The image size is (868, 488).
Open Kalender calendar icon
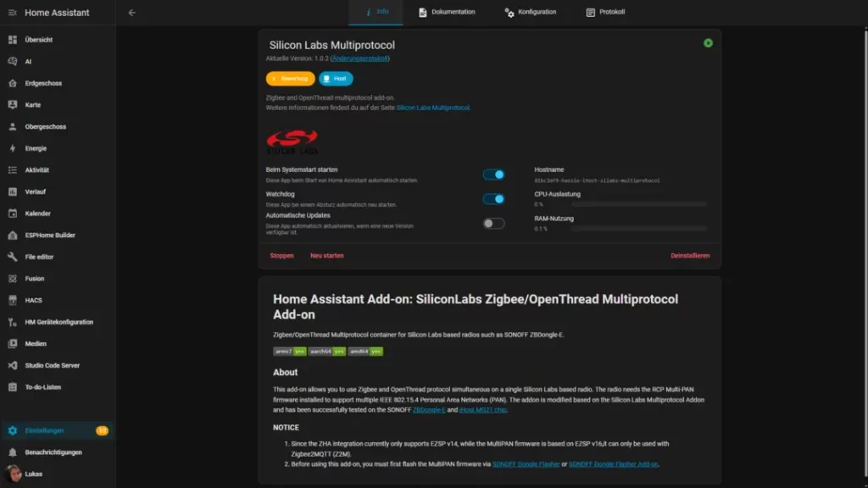click(12, 213)
